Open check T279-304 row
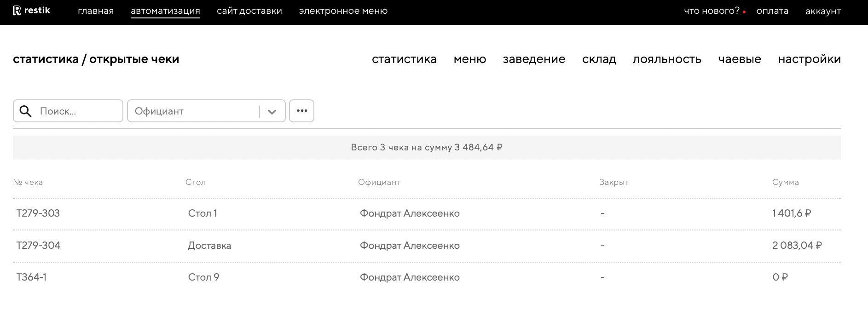868x310 pixels. (x=39, y=246)
